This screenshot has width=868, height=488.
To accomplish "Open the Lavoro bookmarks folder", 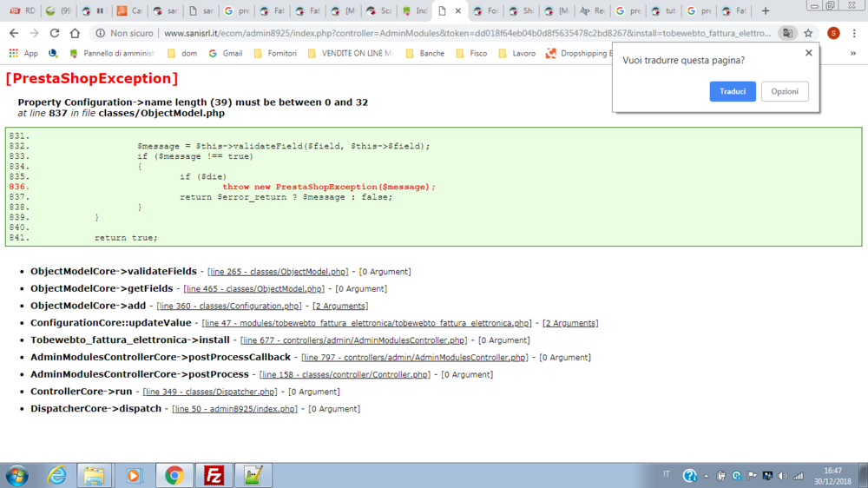I will click(x=517, y=53).
